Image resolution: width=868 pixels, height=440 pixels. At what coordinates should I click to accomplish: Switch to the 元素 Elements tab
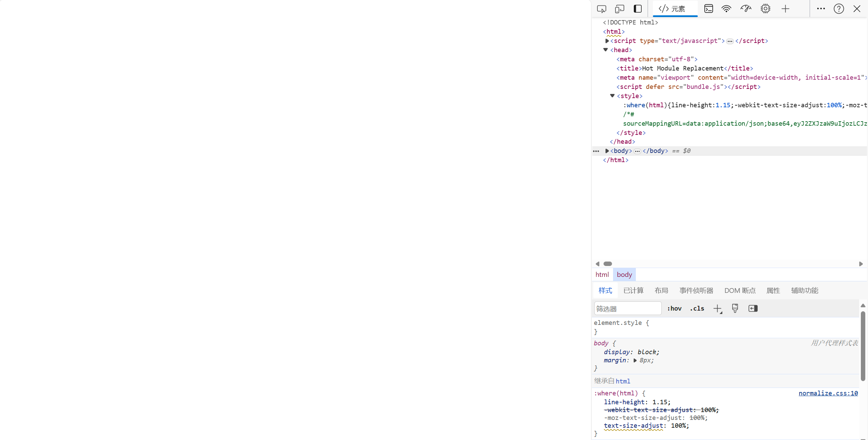pos(675,9)
